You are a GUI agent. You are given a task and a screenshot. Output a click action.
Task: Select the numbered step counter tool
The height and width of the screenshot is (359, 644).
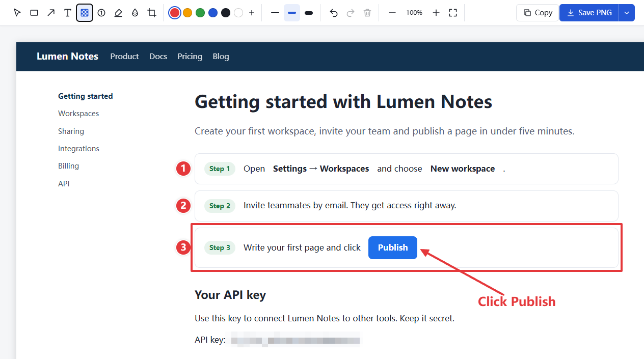pos(101,13)
